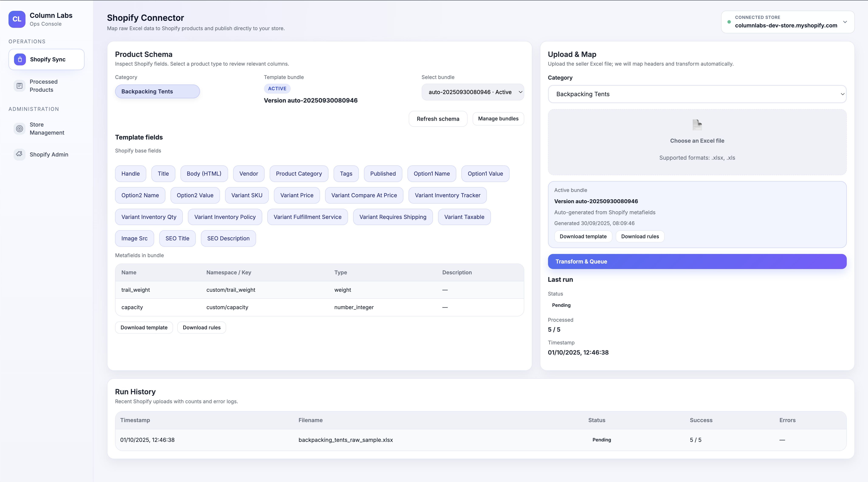
Task: Click the Refresh schema button
Action: [438, 119]
